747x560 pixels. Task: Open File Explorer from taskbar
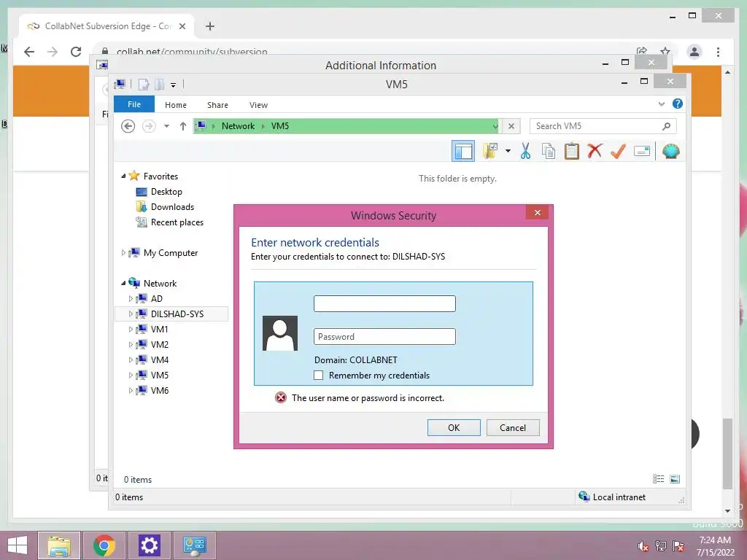[x=59, y=545]
